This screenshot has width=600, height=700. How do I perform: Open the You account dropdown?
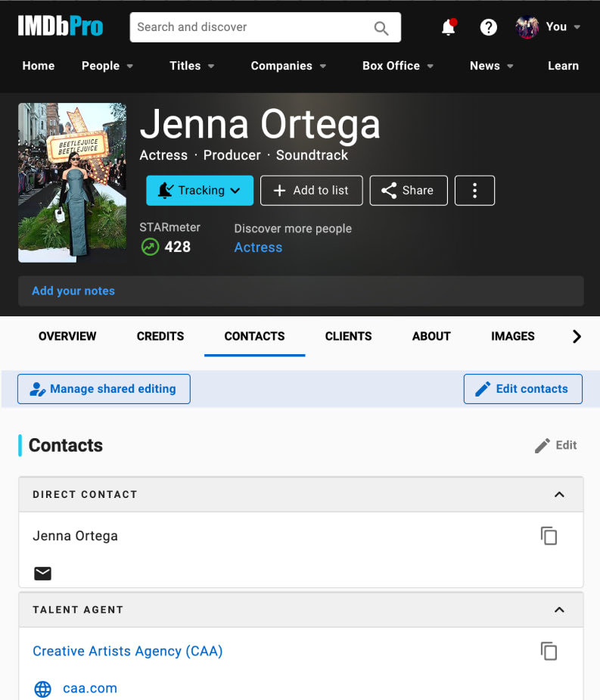click(562, 26)
